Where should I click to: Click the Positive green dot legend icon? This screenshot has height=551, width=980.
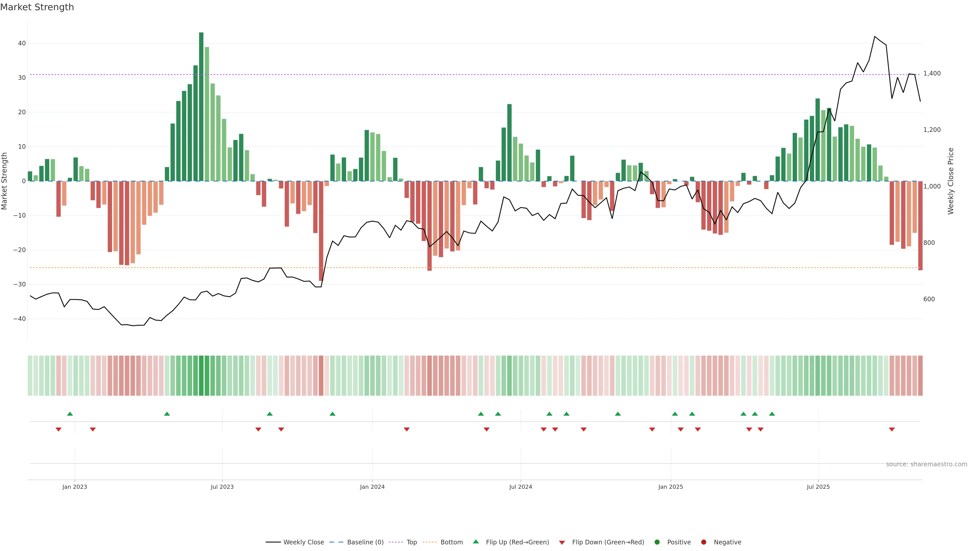pos(657,542)
